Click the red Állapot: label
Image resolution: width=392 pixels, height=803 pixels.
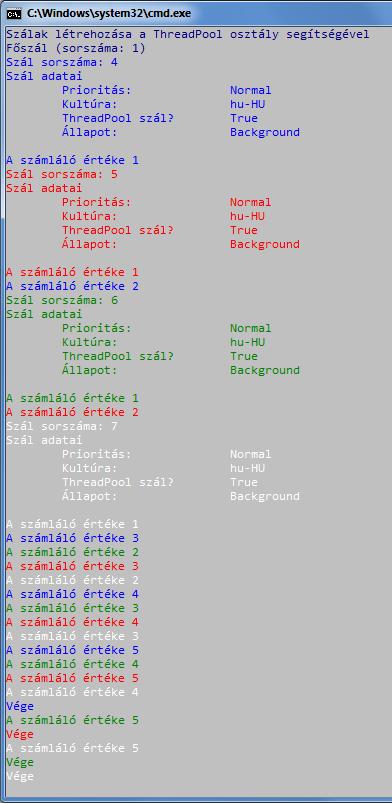pos(90,245)
